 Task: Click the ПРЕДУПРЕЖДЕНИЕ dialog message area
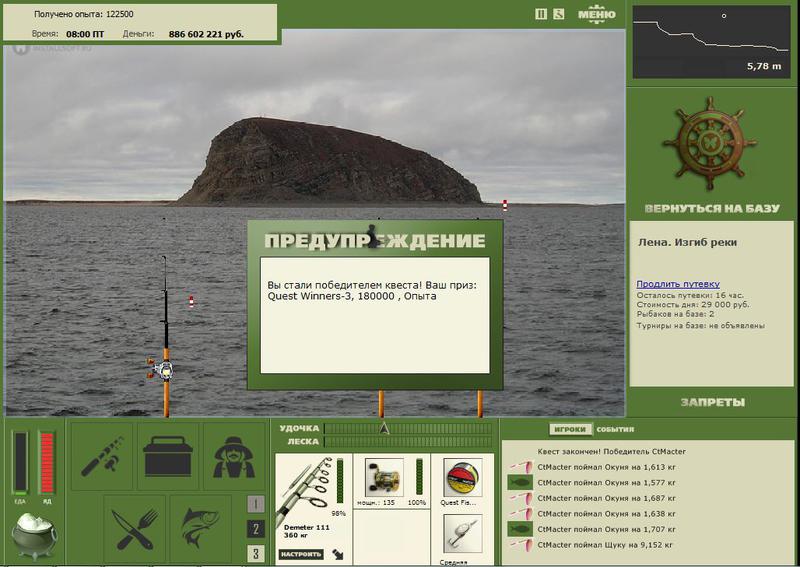tap(375, 315)
